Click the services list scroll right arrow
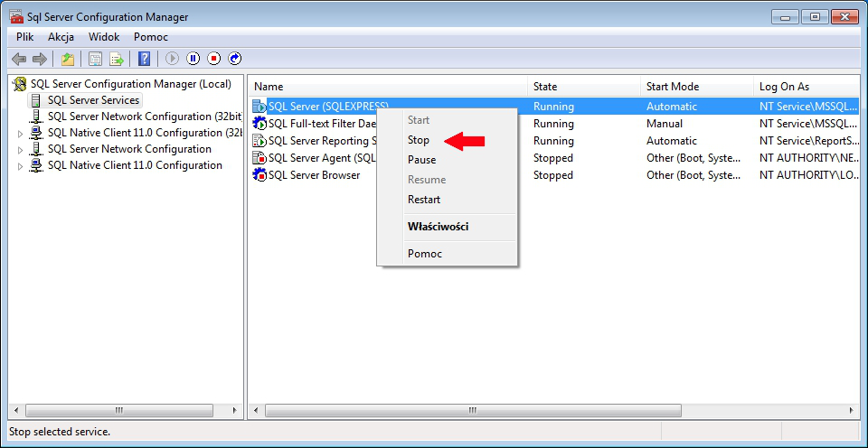 pyautogui.click(x=852, y=410)
